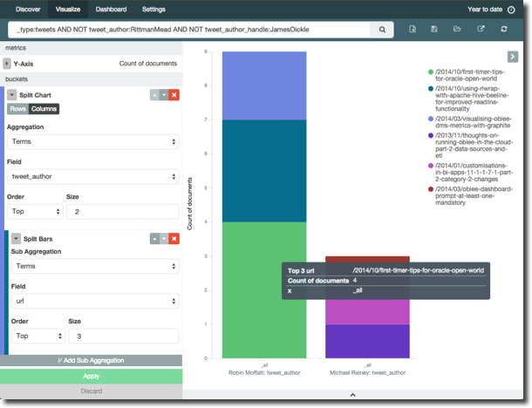Click the search magnifier icon in query bar
Screen dimensions: 532x408
tap(382, 30)
